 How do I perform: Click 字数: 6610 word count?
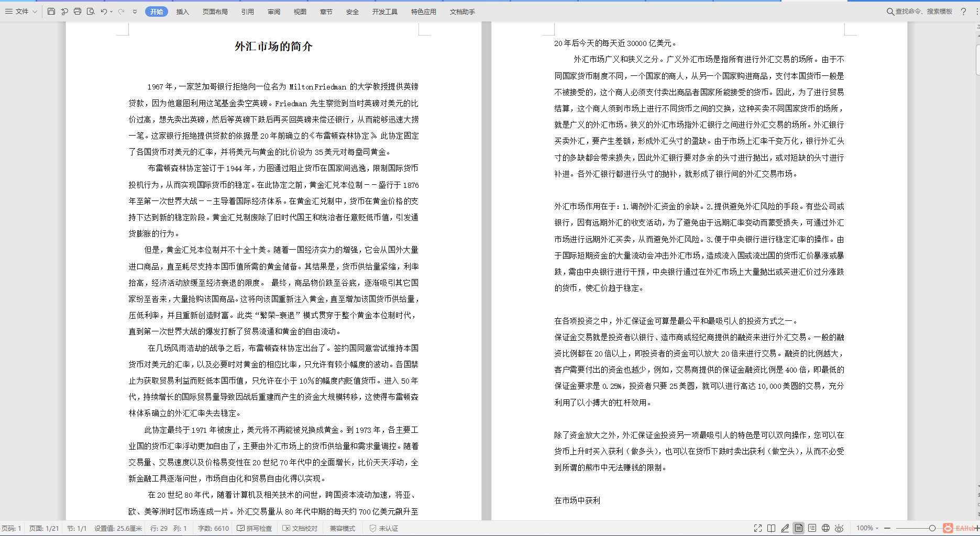tap(213, 528)
